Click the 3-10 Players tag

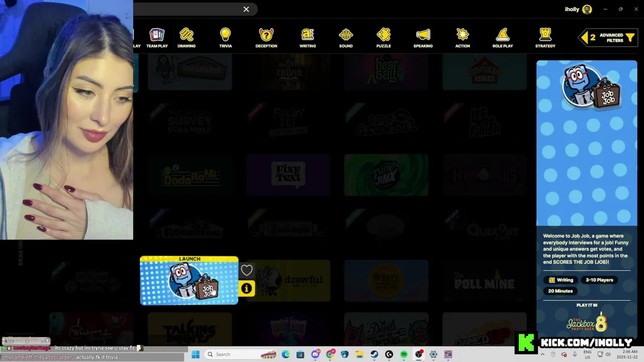599,280
